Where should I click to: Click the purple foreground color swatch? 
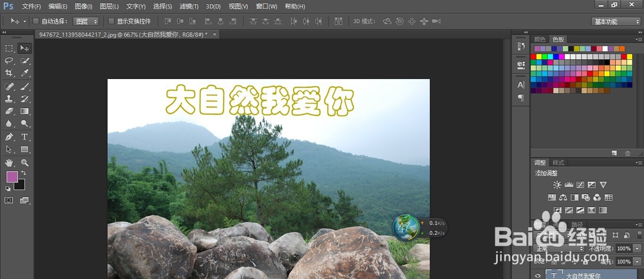click(12, 177)
